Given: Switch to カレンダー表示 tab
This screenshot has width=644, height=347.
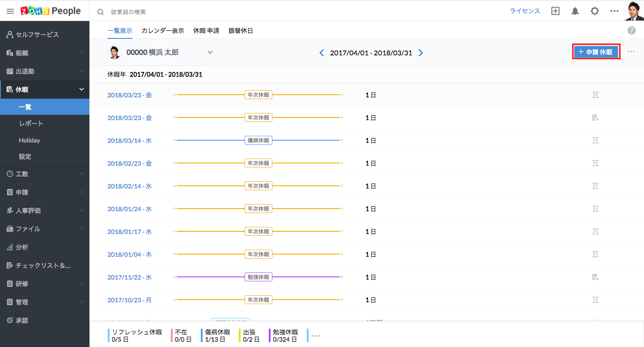Looking at the screenshot, I should tap(163, 31).
